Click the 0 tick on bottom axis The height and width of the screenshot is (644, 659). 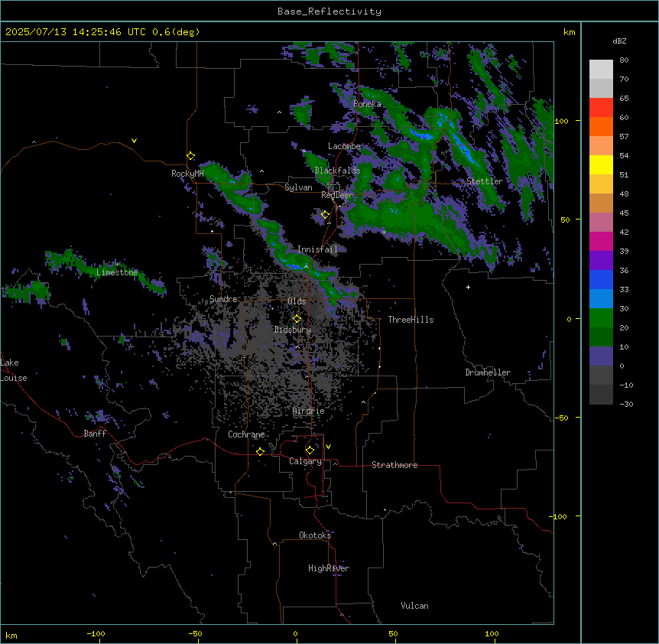point(295,633)
